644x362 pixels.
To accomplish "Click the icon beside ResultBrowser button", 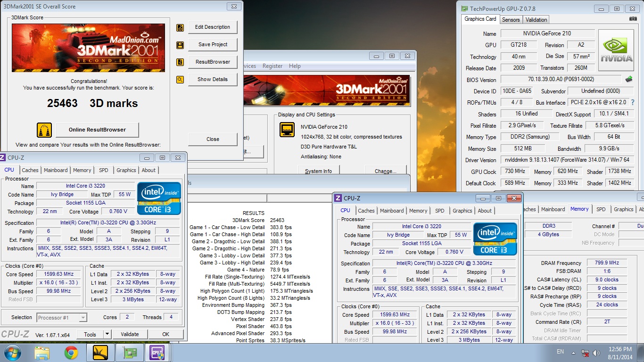I will click(x=180, y=62).
